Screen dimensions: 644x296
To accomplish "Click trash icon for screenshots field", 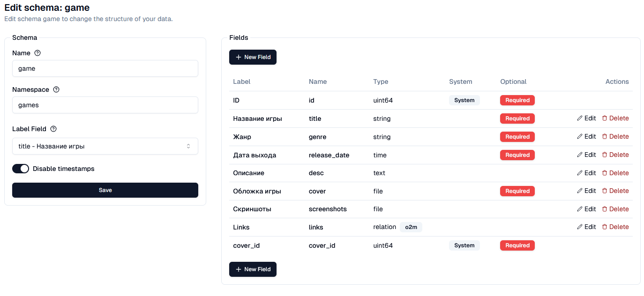I will [605, 209].
